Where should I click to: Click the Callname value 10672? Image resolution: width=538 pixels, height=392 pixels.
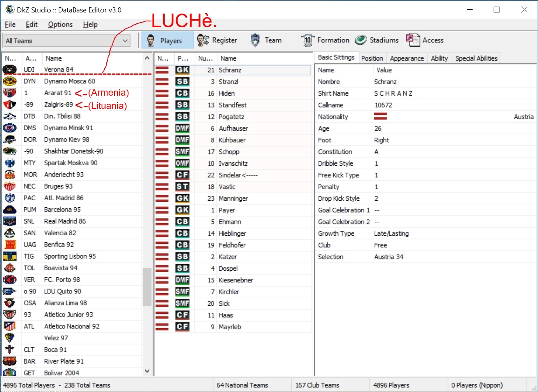point(383,105)
